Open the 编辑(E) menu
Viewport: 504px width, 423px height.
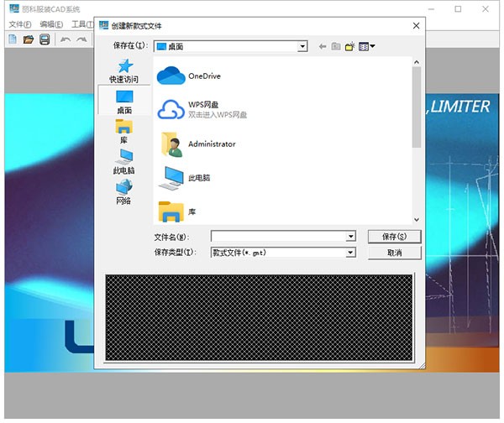click(51, 24)
